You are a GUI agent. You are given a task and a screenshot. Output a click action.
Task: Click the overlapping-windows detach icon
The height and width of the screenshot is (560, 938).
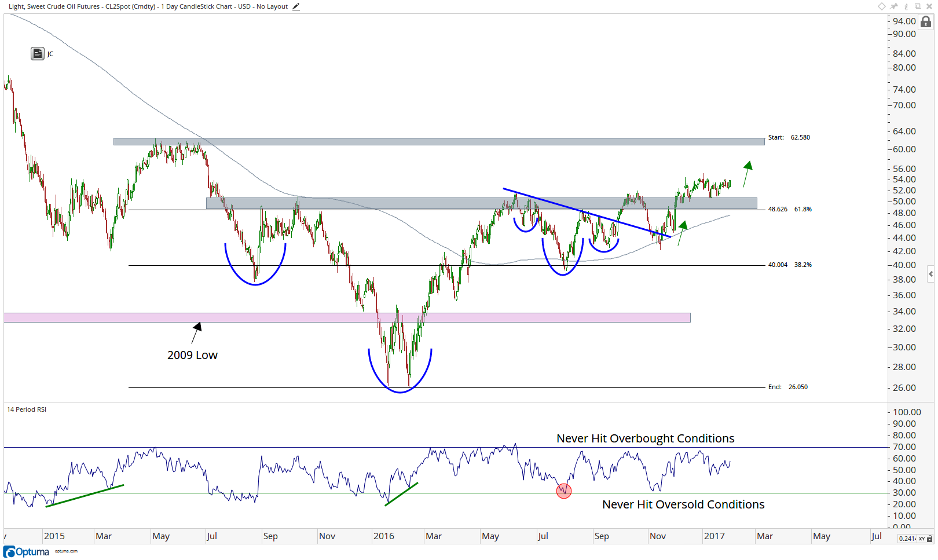click(918, 6)
